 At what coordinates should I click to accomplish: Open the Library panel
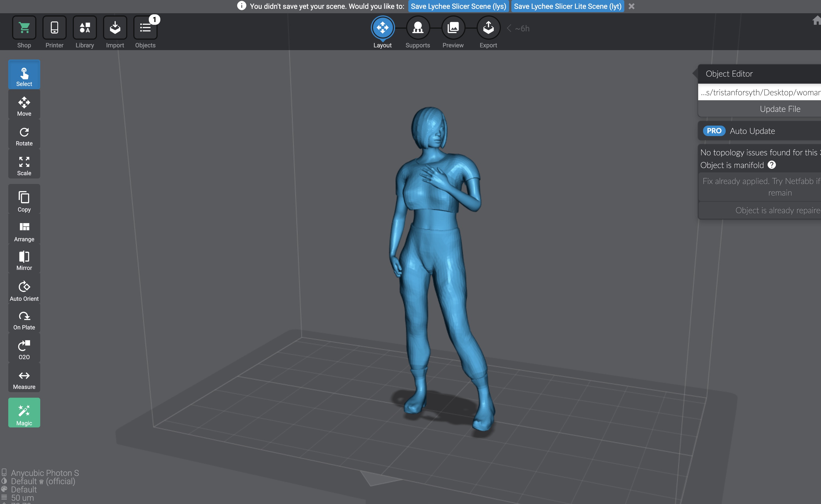pyautogui.click(x=85, y=28)
